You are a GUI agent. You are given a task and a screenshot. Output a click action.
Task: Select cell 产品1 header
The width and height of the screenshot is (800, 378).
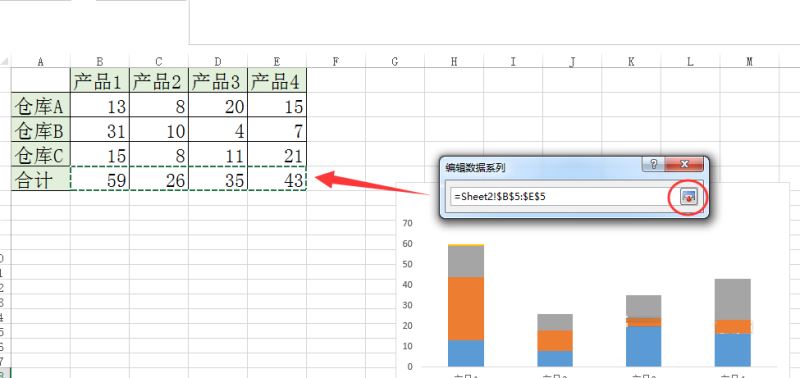(x=100, y=80)
